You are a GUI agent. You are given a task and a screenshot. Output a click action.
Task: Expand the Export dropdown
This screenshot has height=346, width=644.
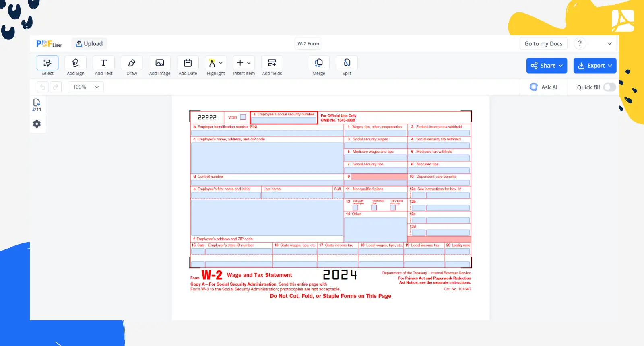click(594, 66)
